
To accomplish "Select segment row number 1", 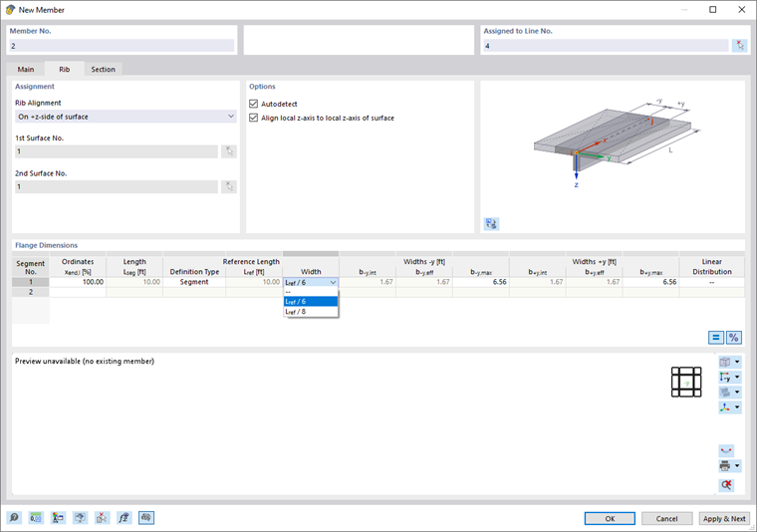I will coord(31,282).
